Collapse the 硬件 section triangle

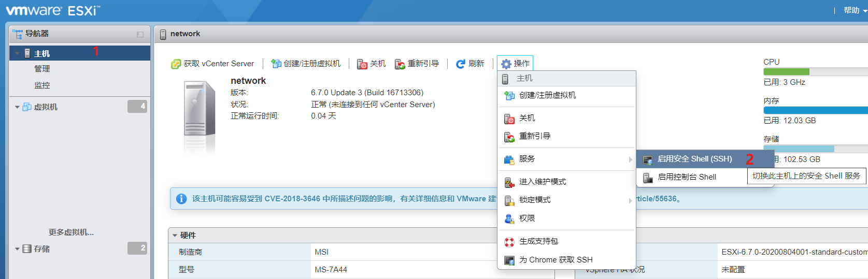click(175, 236)
